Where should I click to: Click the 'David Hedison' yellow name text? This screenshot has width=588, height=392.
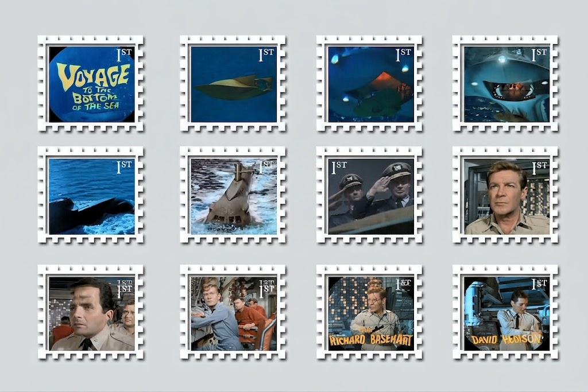(506, 340)
